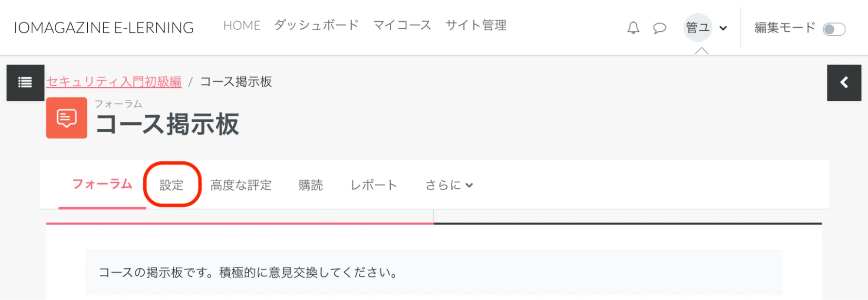
Task: Open マイコース in the navigation
Action: pos(402,25)
